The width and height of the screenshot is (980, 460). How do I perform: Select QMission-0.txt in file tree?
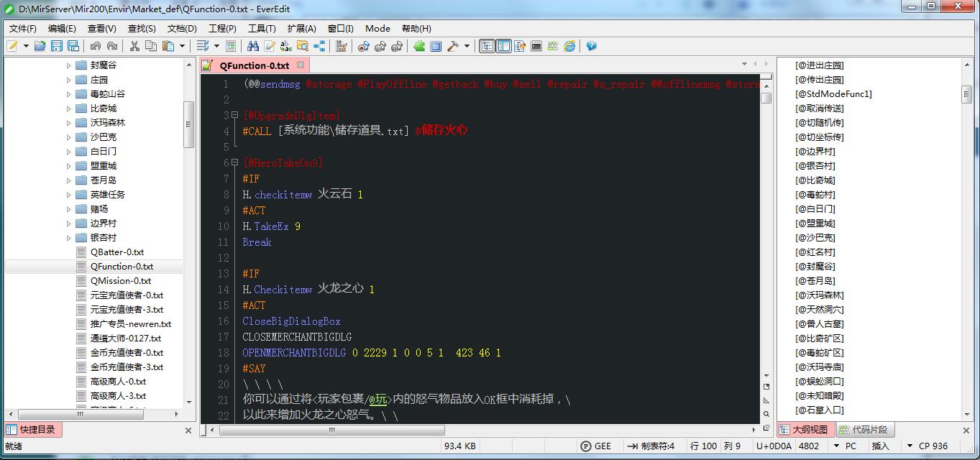[121, 280]
